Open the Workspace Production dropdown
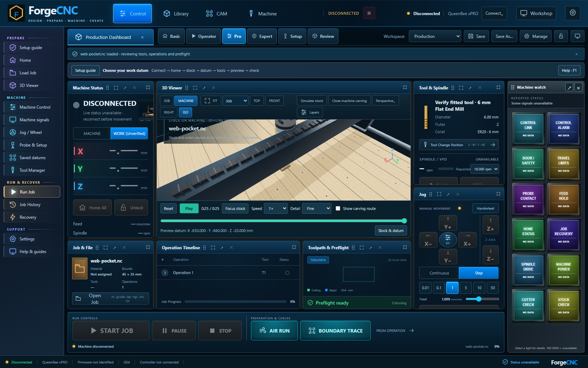 click(x=435, y=36)
